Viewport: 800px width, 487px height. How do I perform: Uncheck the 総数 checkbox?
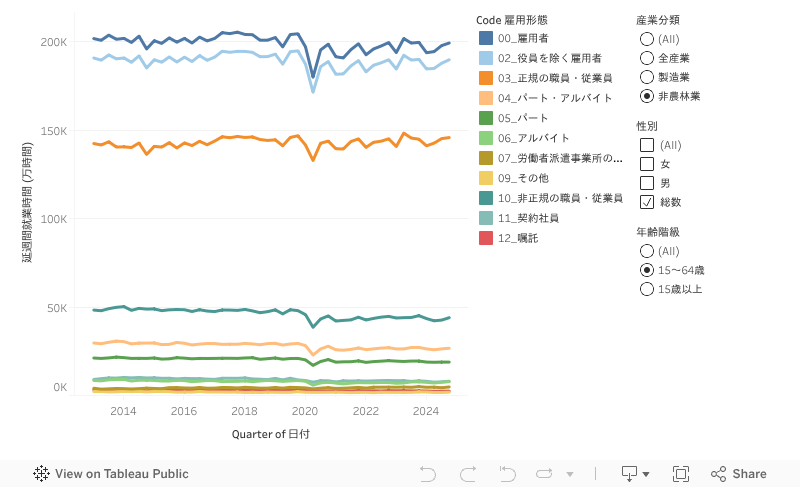point(647,202)
